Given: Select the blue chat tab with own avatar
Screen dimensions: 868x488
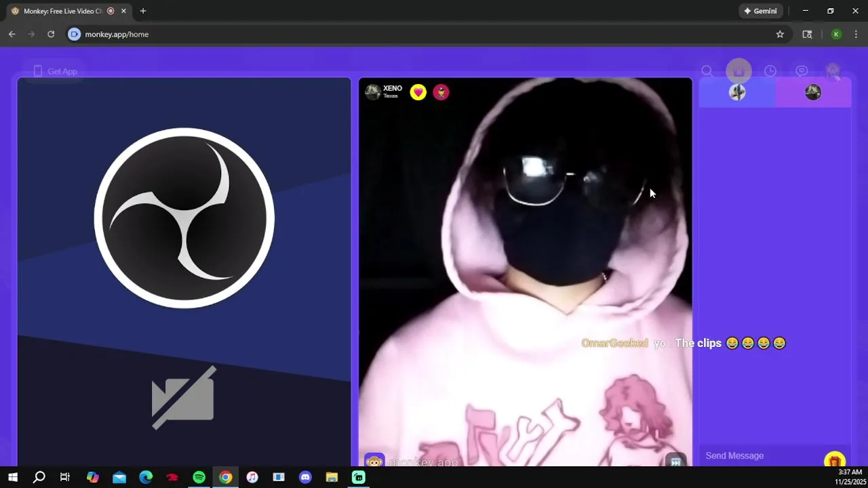Looking at the screenshot, I should point(737,92).
